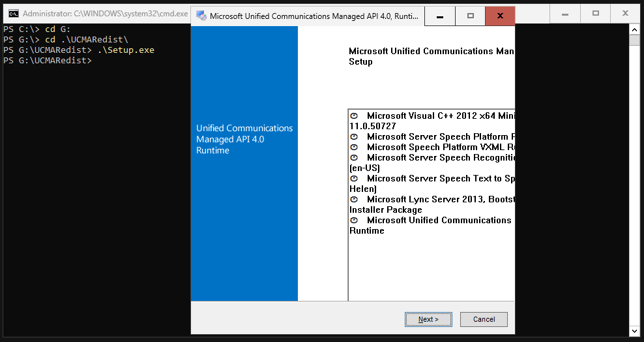Image resolution: width=644 pixels, height=342 pixels.
Task: Select the 'Microsoft Speech Platform VXML' line
Action: click(x=441, y=147)
